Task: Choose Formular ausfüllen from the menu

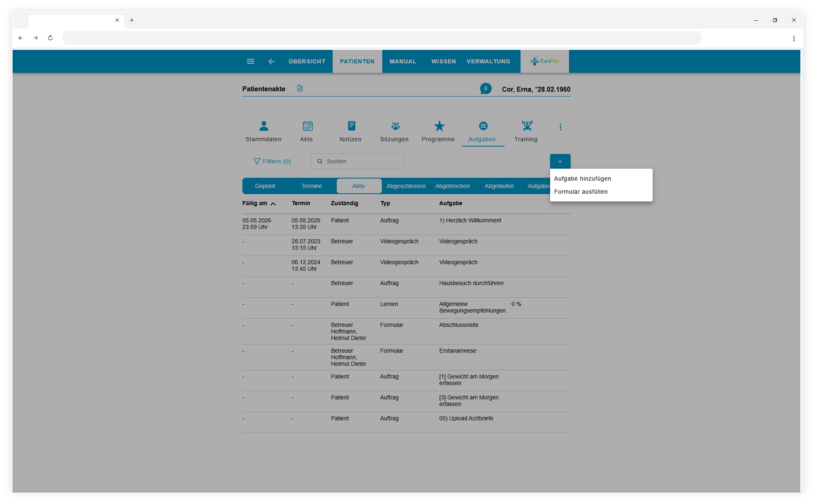Action: click(x=581, y=192)
